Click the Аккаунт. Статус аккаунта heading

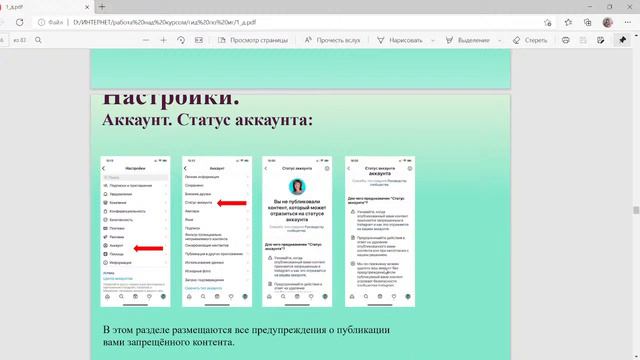click(x=207, y=120)
